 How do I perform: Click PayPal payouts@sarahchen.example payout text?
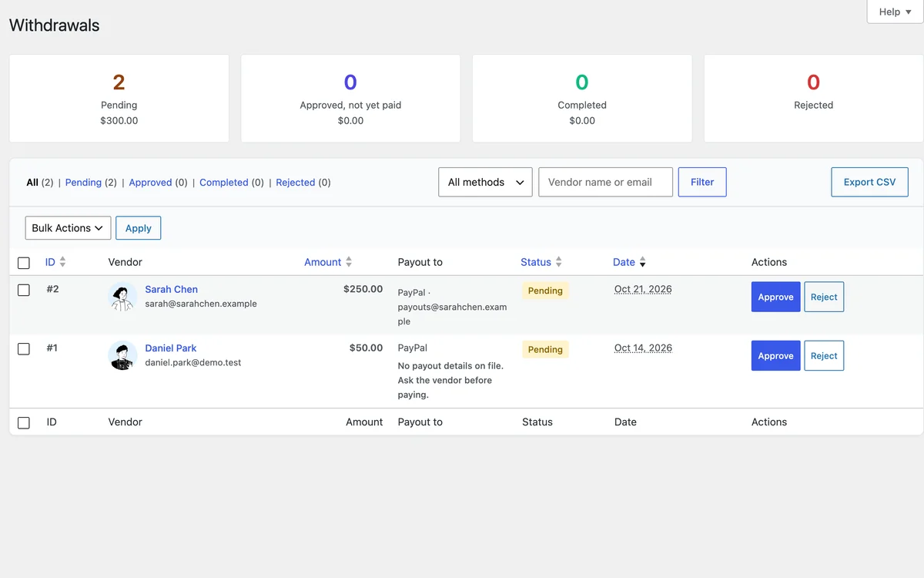[x=452, y=307]
